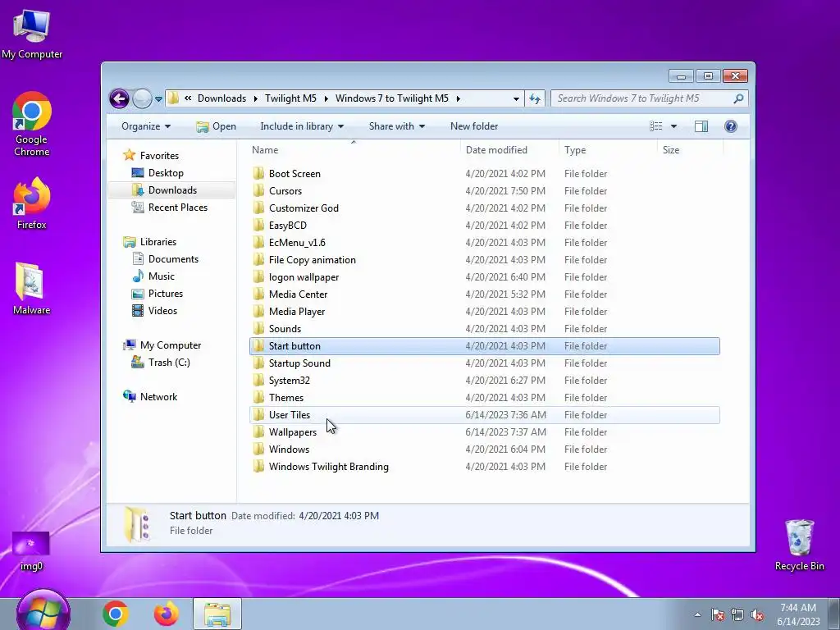This screenshot has height=630, width=840.
Task: Select the Media Player folder icon
Action: pos(258,311)
